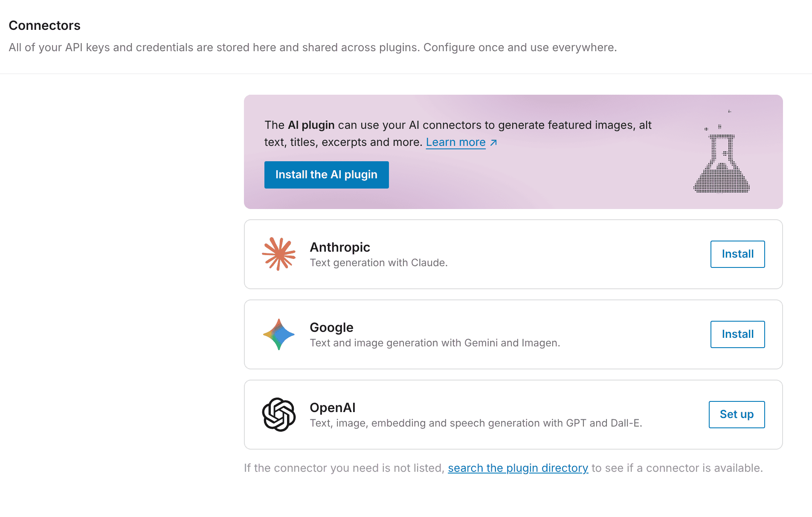Click the Google connector title
Screen dimensions: 812x517
331,327
